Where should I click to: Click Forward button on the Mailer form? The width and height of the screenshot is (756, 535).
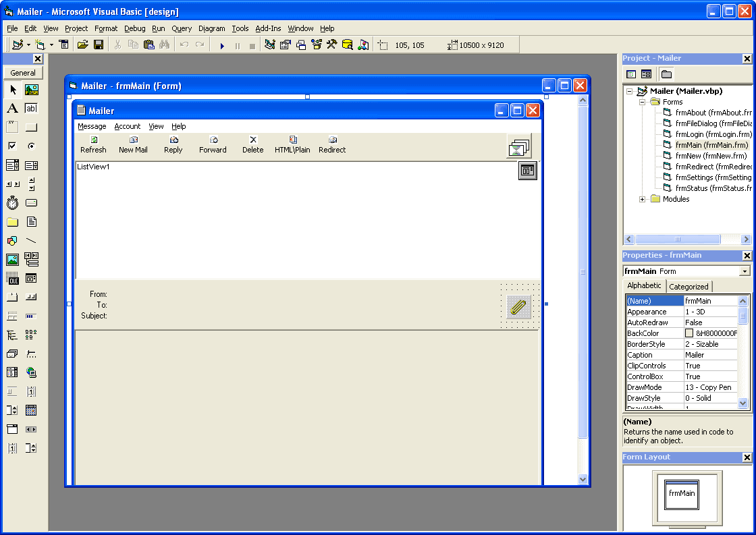click(x=213, y=144)
